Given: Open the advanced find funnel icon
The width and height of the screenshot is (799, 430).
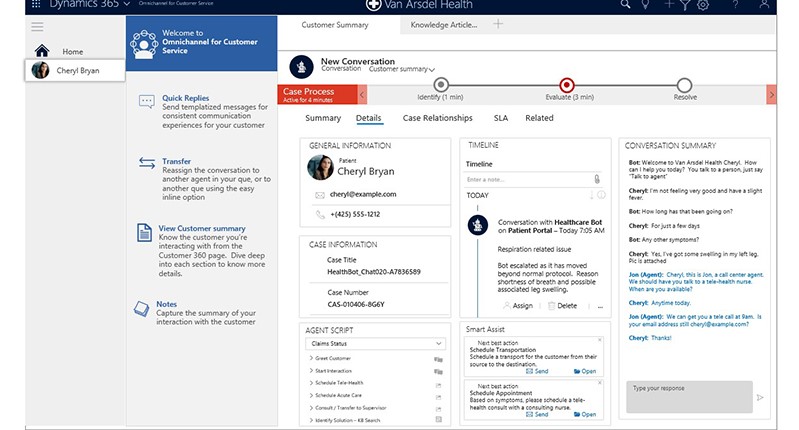Looking at the screenshot, I should (x=685, y=5).
